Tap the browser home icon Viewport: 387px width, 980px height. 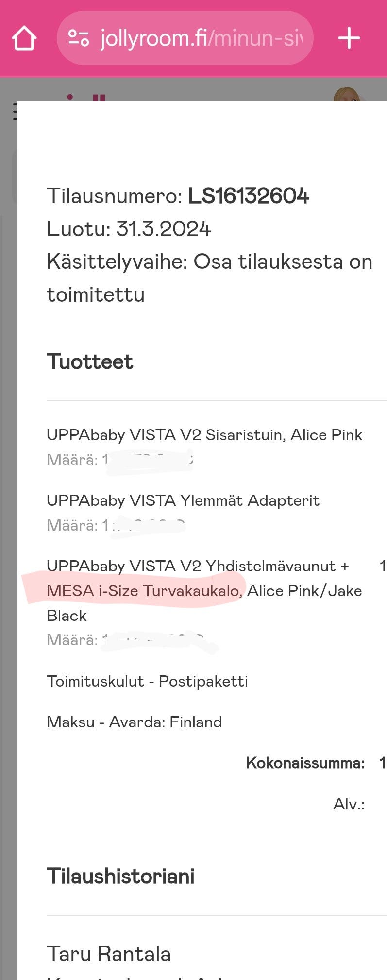24,38
